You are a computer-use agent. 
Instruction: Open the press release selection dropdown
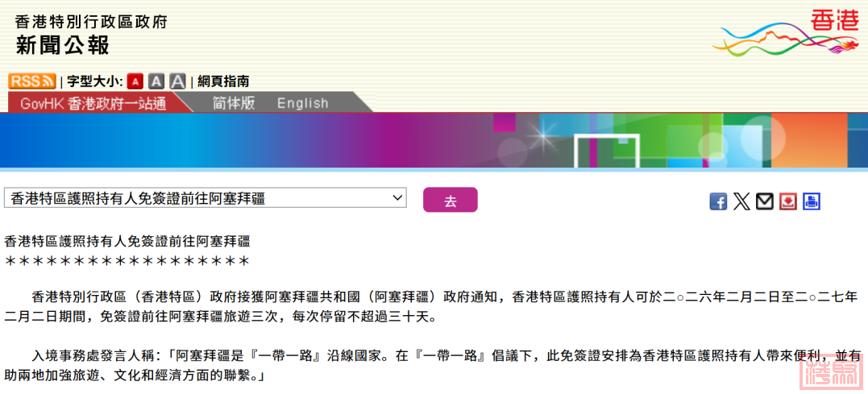click(x=206, y=198)
